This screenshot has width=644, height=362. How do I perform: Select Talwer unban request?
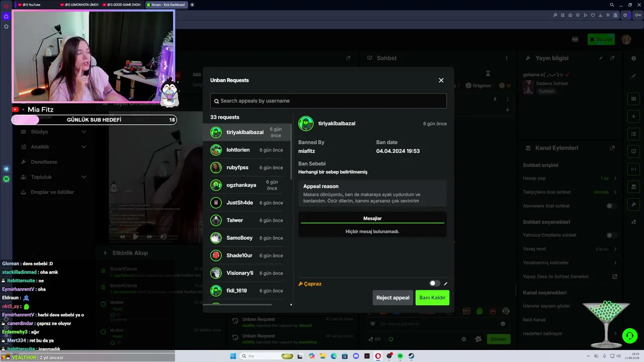point(247,220)
